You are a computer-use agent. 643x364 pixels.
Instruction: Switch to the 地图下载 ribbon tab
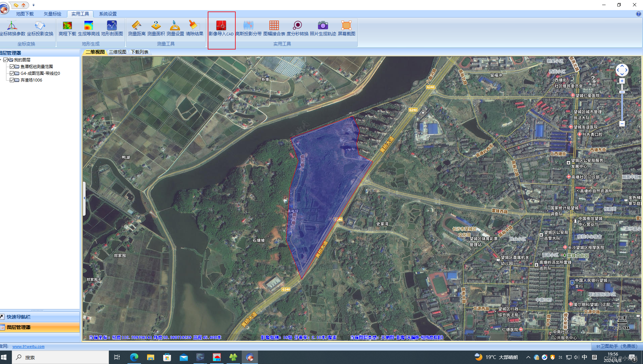[25, 14]
